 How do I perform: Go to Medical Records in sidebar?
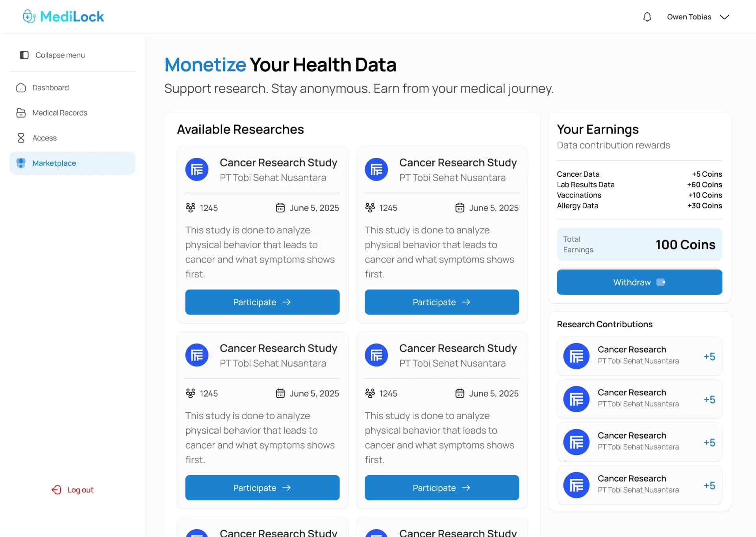pos(60,113)
